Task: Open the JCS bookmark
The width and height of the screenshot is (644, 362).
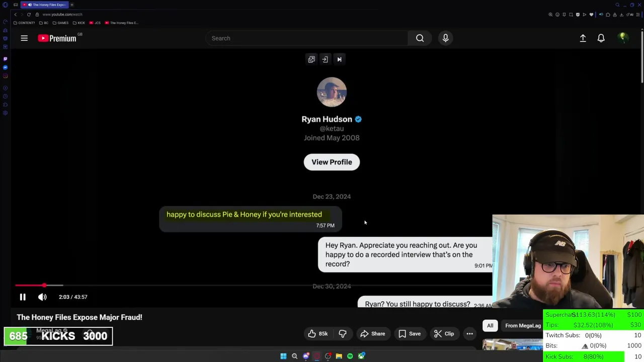Action: tap(95, 23)
